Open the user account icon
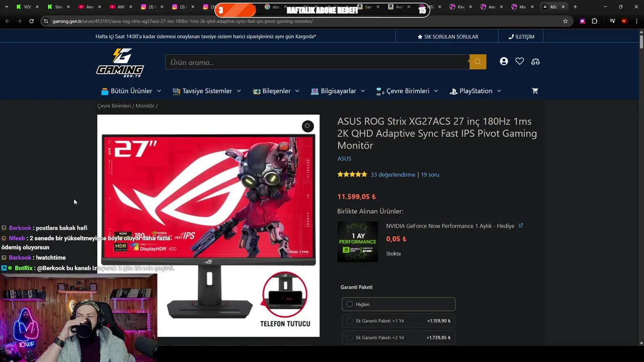The height and width of the screenshot is (362, 644). (x=504, y=61)
